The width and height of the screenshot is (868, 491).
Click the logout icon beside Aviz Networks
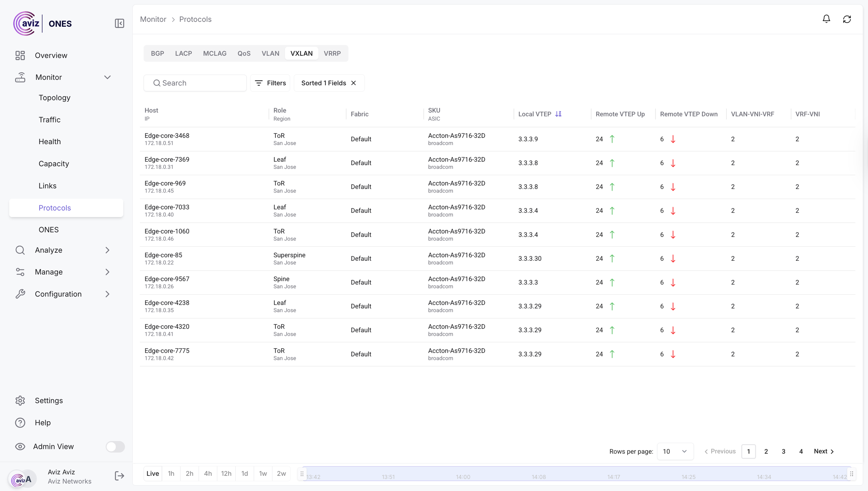(x=119, y=476)
